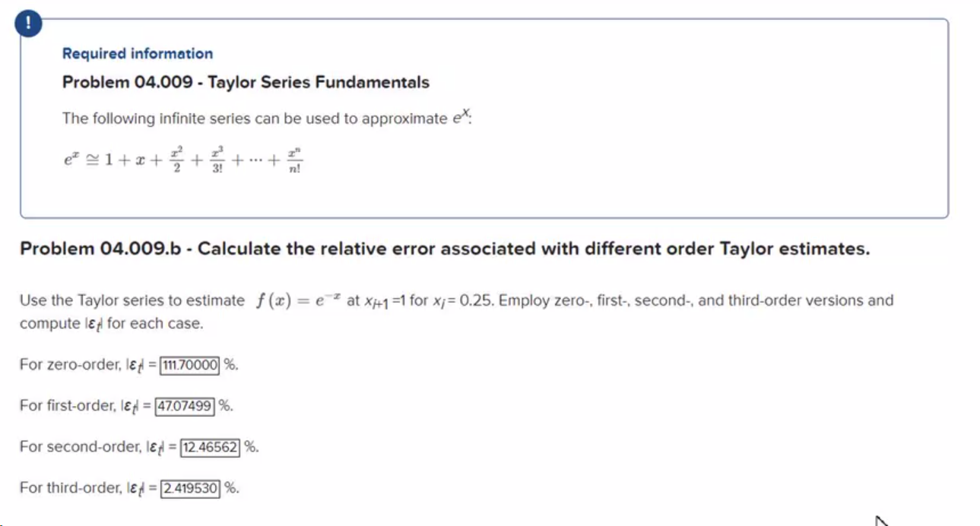
Task: Select the first-order answer field showing 47.07499
Action: pyautogui.click(x=183, y=406)
